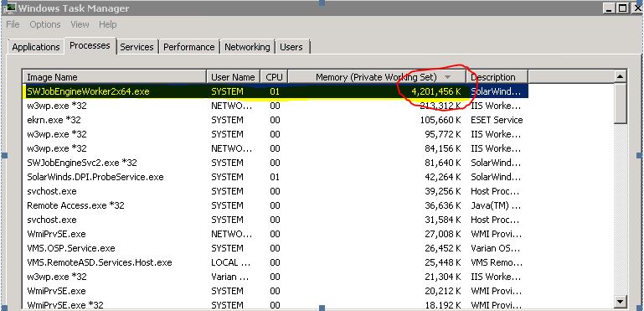Select the w3wp.exe row using 84,156 K
This screenshot has height=311, width=644.
click(x=276, y=148)
